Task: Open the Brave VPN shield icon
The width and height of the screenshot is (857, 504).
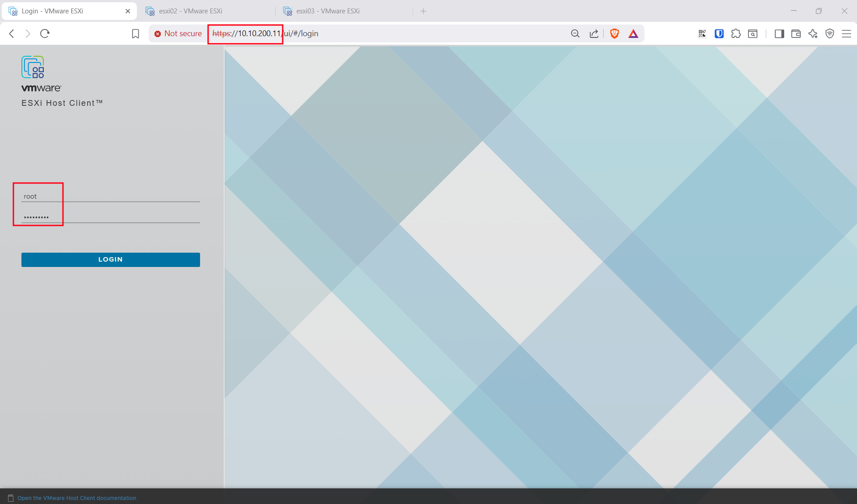Action: point(830,33)
